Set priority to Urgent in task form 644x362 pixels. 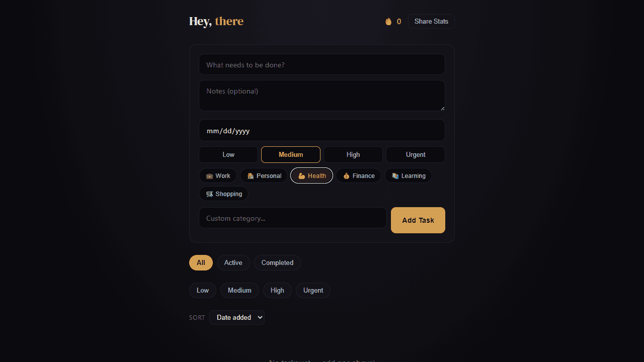tap(416, 155)
